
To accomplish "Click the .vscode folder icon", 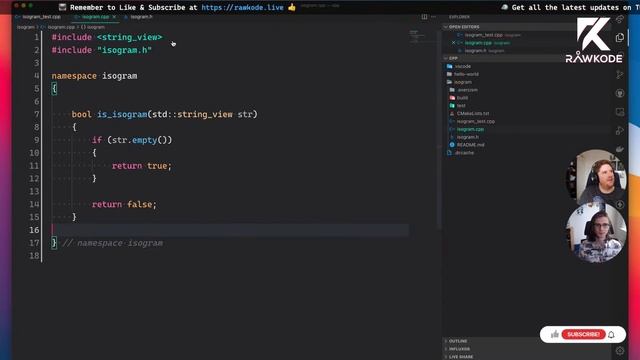I will [x=449, y=66].
